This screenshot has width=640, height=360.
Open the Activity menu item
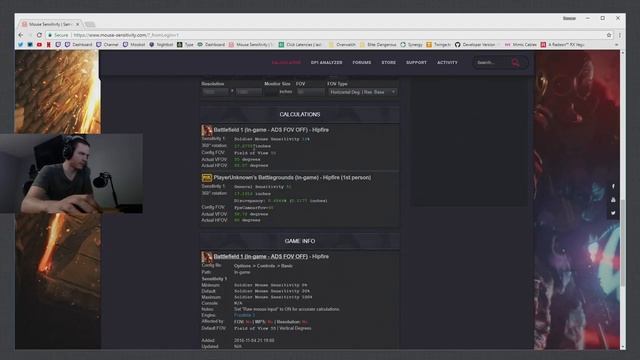click(x=447, y=62)
